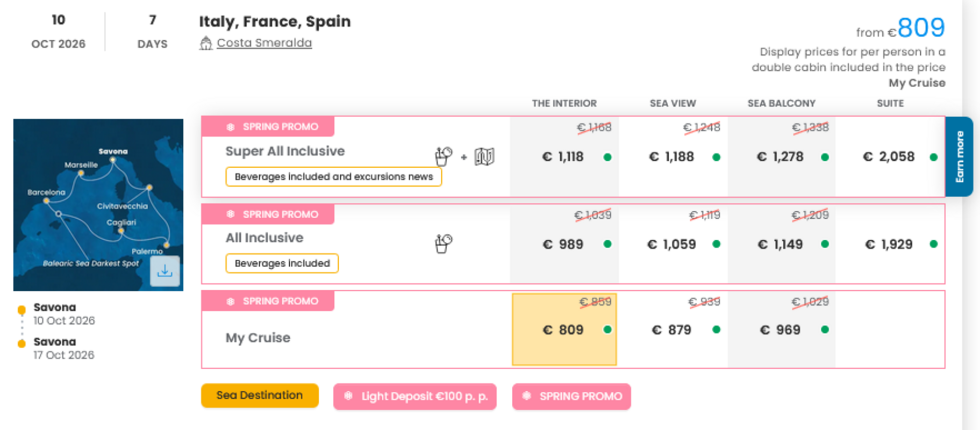Click the snowflake icon in top Spring Promo banner

[231, 127]
